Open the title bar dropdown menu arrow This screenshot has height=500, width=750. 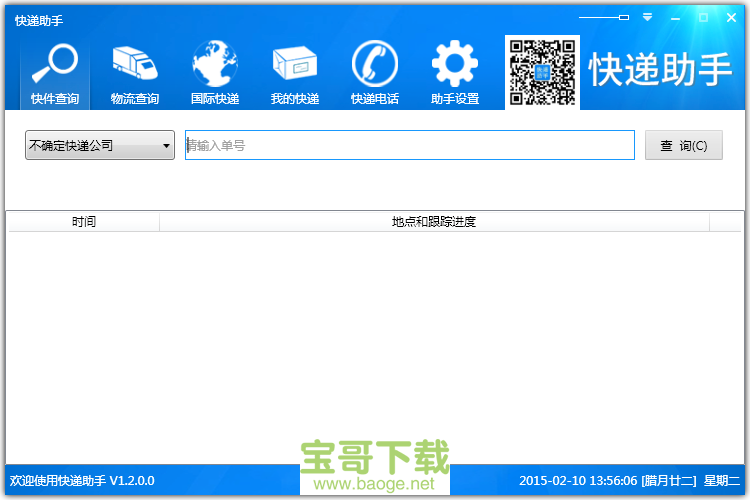pos(647,18)
